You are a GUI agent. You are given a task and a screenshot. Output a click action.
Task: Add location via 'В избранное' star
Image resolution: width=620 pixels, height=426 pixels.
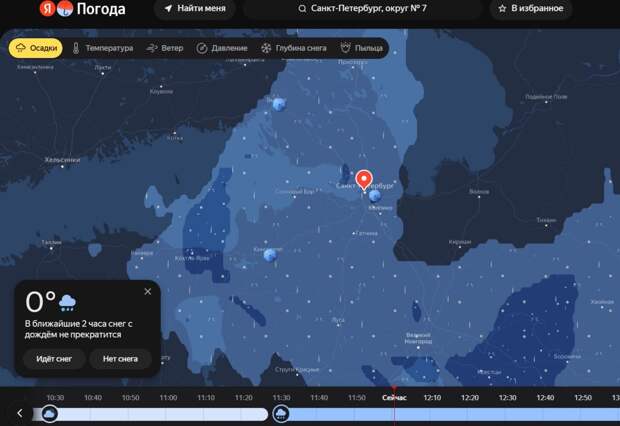pos(531,10)
